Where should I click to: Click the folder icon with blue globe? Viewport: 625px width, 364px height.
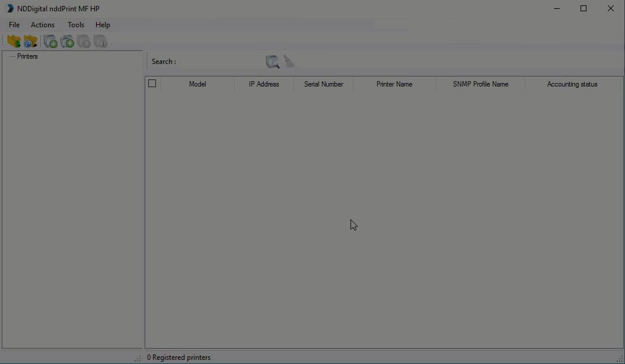(30, 41)
